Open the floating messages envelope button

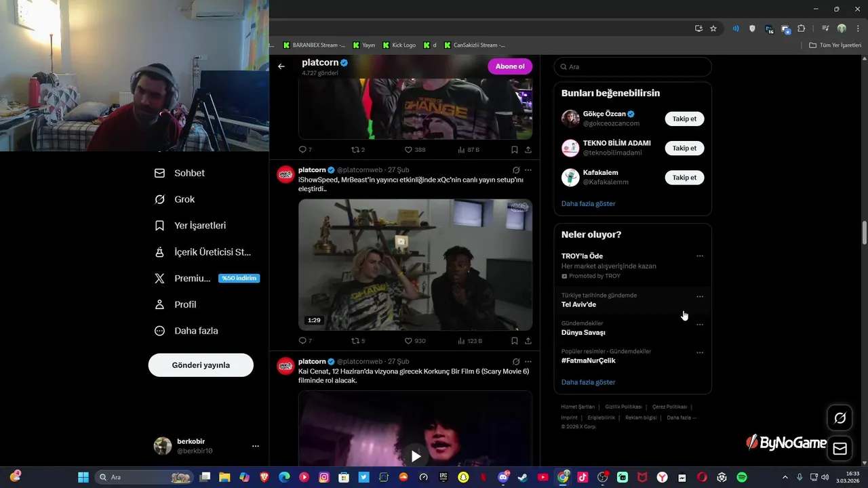pos(840,449)
